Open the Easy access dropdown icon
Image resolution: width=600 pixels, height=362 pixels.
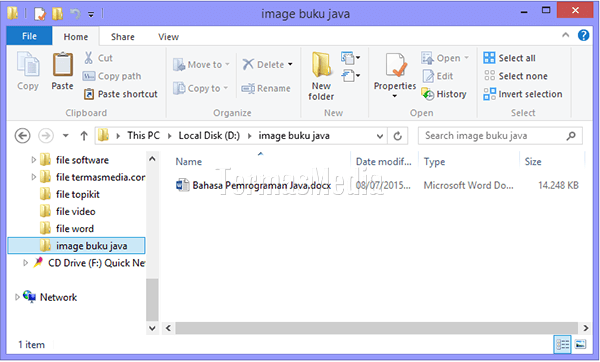coord(351,76)
